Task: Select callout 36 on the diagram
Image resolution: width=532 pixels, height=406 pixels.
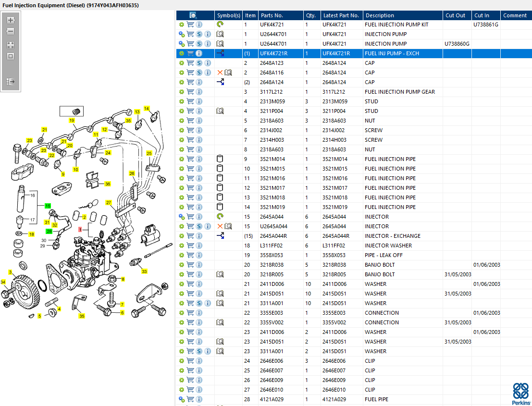Action: click(x=108, y=184)
